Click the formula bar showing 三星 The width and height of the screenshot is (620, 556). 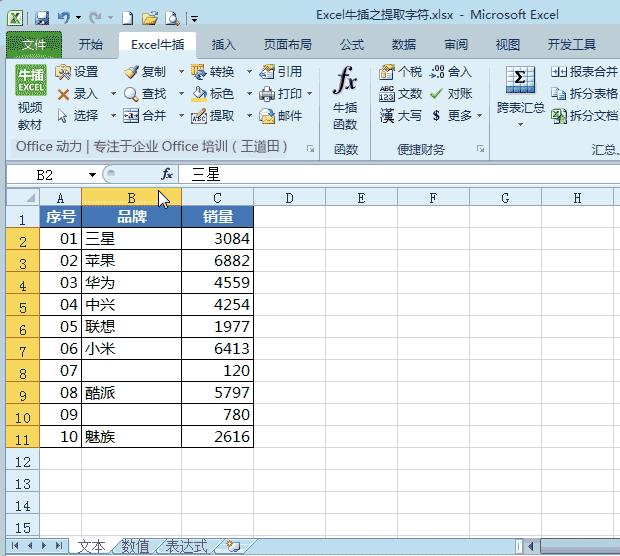pyautogui.click(x=399, y=174)
